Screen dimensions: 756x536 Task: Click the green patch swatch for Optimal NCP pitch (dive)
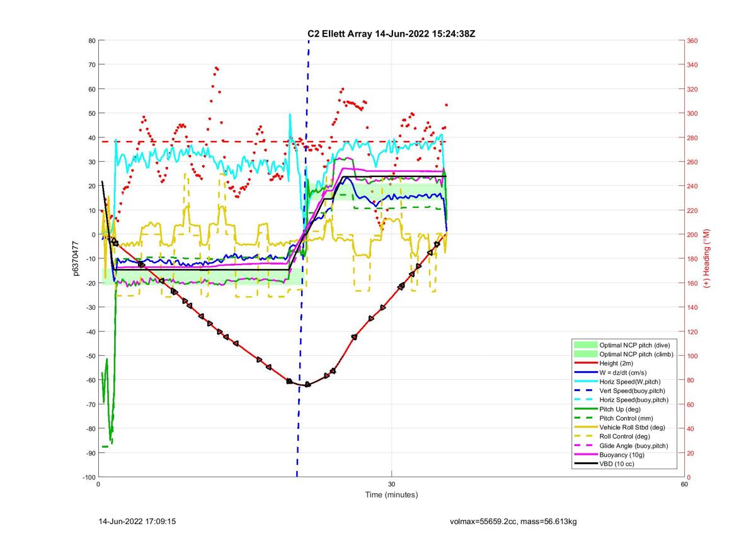585,345
